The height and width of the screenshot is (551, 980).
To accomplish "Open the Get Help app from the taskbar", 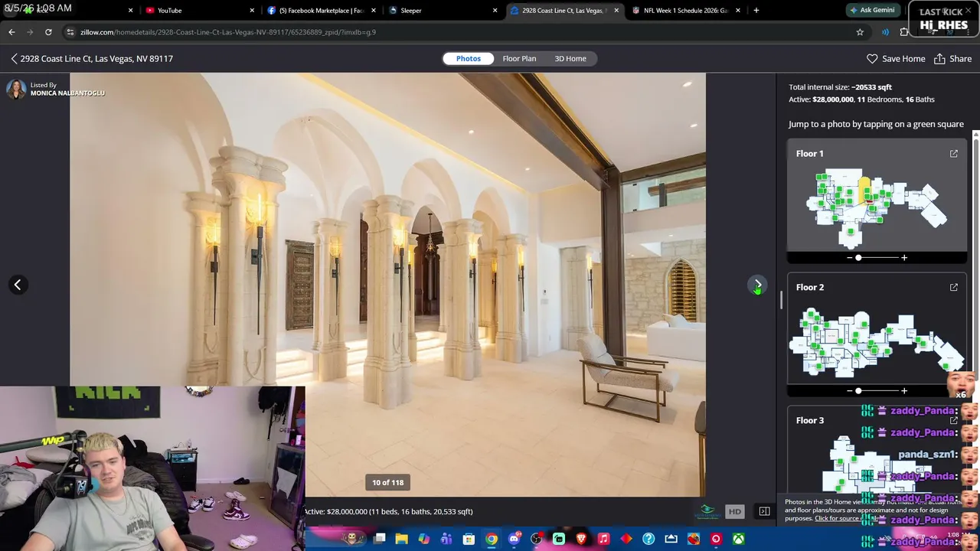I will tap(648, 539).
